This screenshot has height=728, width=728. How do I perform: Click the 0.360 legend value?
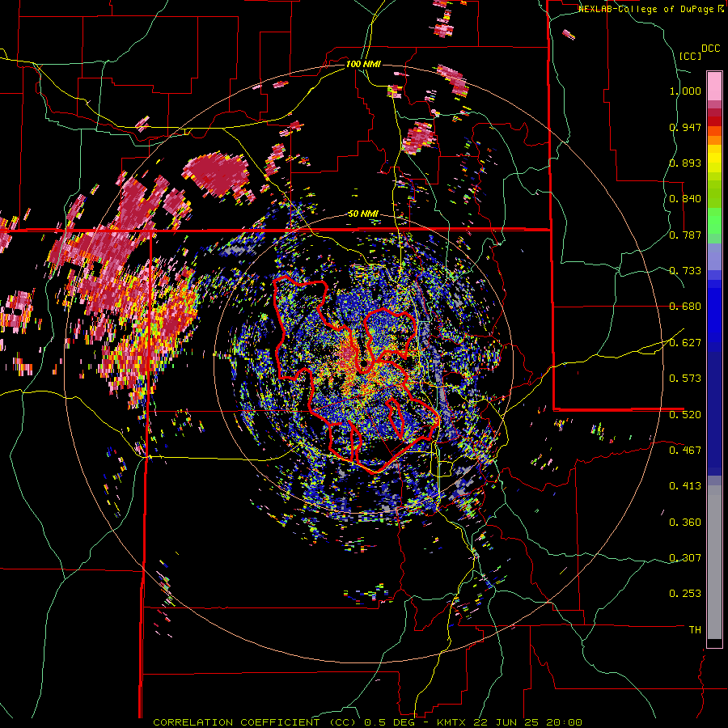point(685,523)
